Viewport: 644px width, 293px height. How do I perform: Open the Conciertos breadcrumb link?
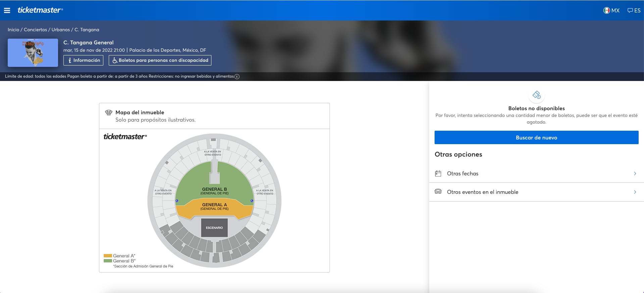tap(35, 30)
